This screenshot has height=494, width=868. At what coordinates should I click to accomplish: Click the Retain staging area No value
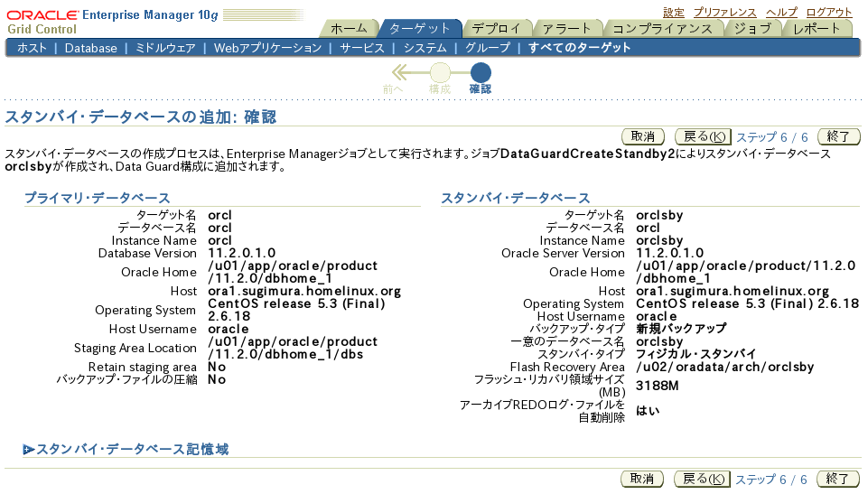(217, 367)
